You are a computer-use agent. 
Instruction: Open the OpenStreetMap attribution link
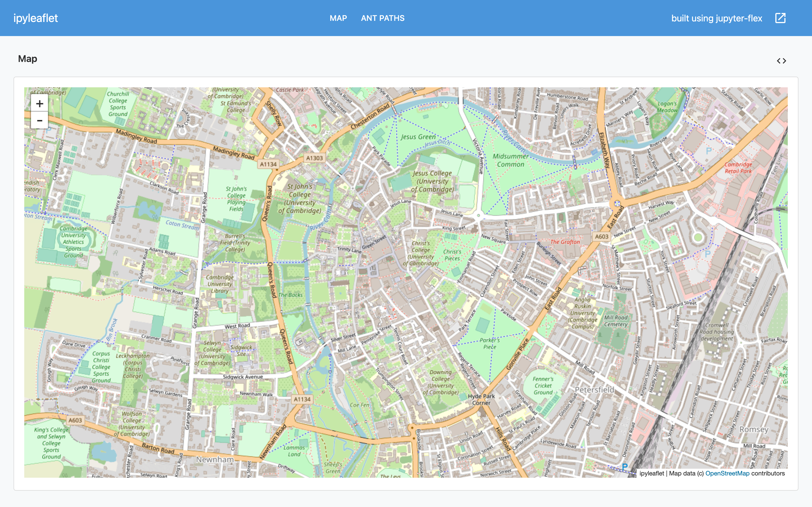coord(727,473)
